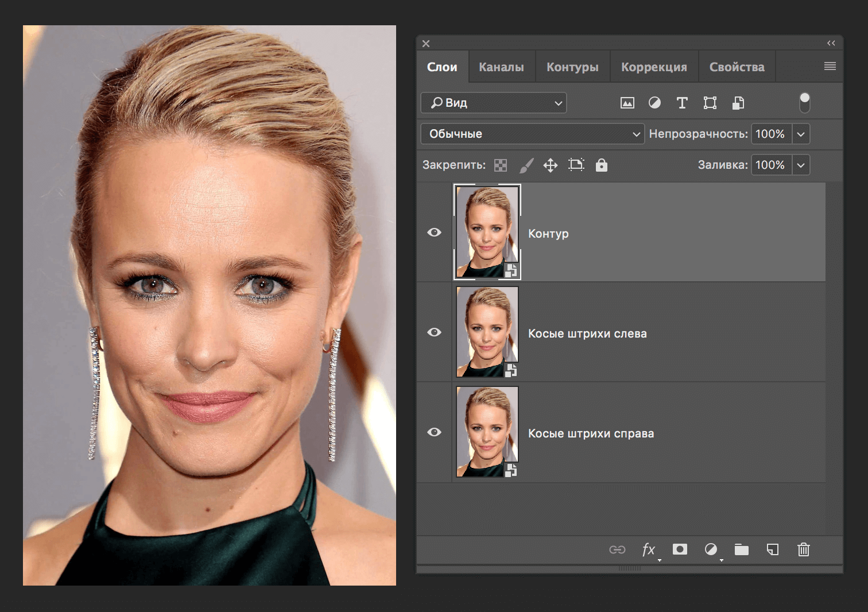This screenshot has height=612, width=868.
Task: Switch to the Каналы tab
Action: point(501,67)
